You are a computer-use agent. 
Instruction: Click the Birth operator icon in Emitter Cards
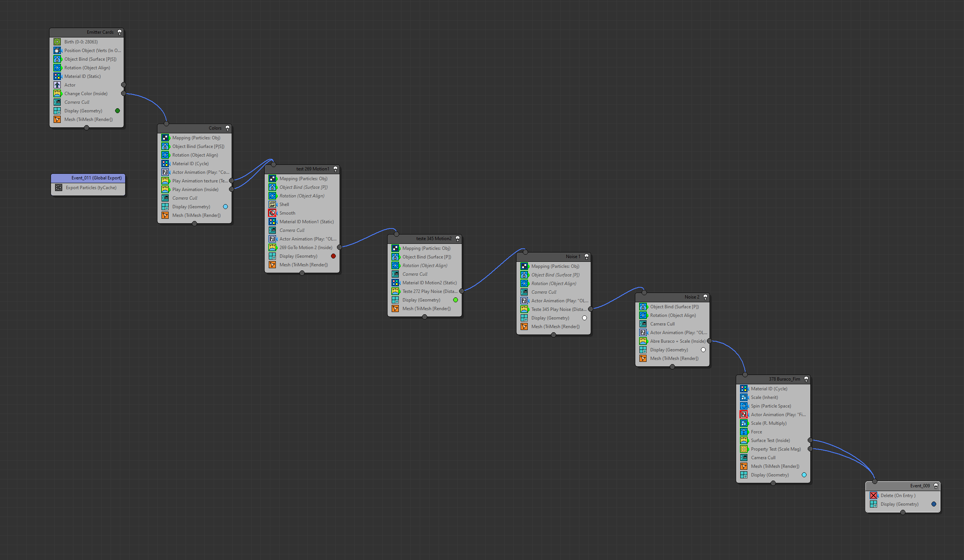[x=57, y=42]
